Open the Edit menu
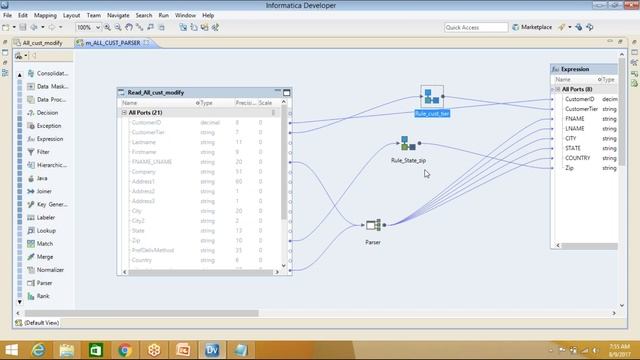 [23, 15]
